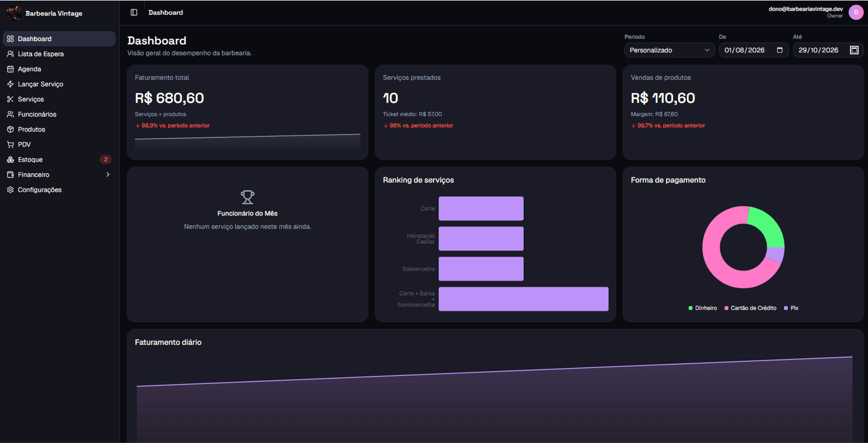
Task: Click the trophy icon above Funcionário do Mês
Action: pyautogui.click(x=247, y=197)
